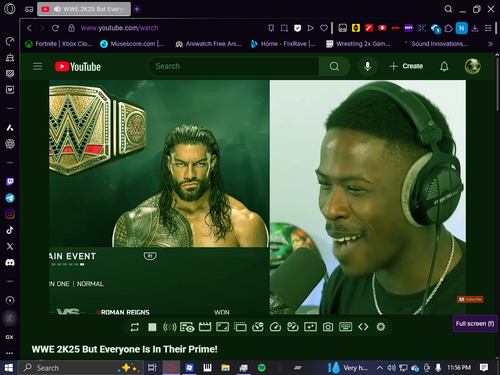Image resolution: width=500 pixels, height=375 pixels.
Task: Open enhancer settings gear icon
Action: click(381, 327)
